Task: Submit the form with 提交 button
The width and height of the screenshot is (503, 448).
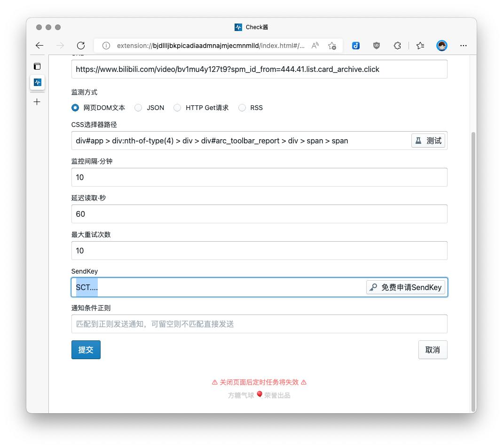Action: pyautogui.click(x=86, y=349)
